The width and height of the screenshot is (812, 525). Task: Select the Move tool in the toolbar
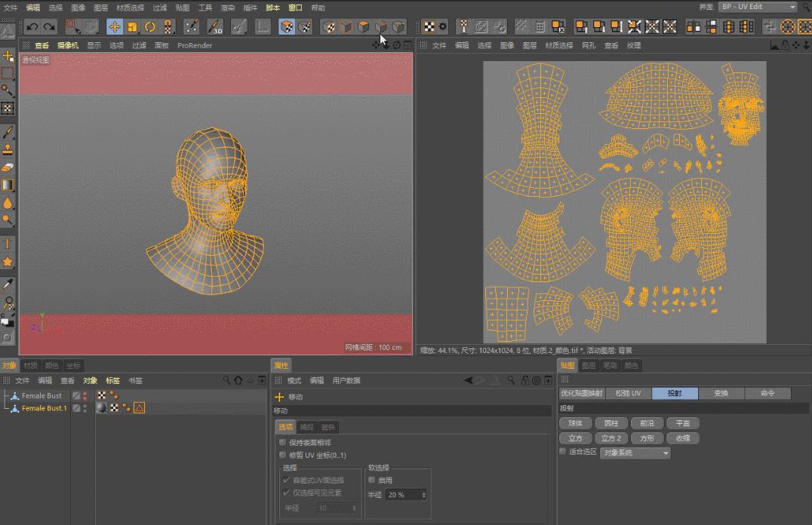point(115,28)
